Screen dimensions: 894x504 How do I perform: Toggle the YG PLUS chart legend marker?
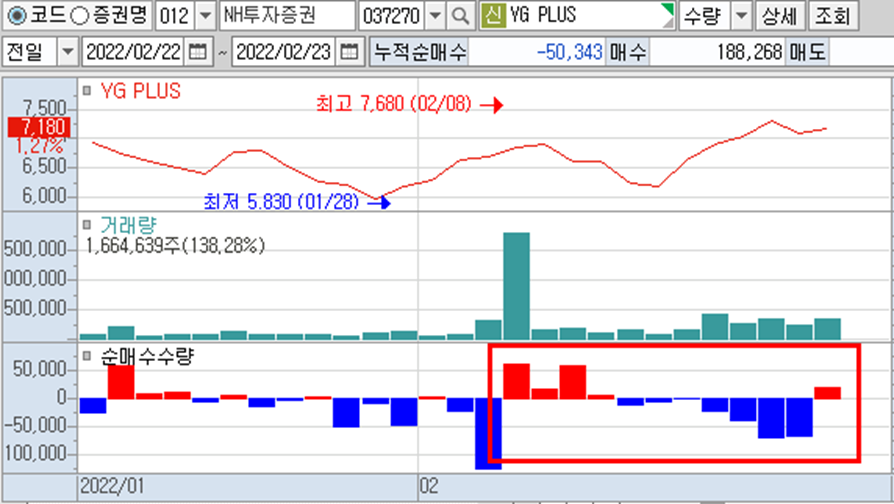[x=87, y=90]
